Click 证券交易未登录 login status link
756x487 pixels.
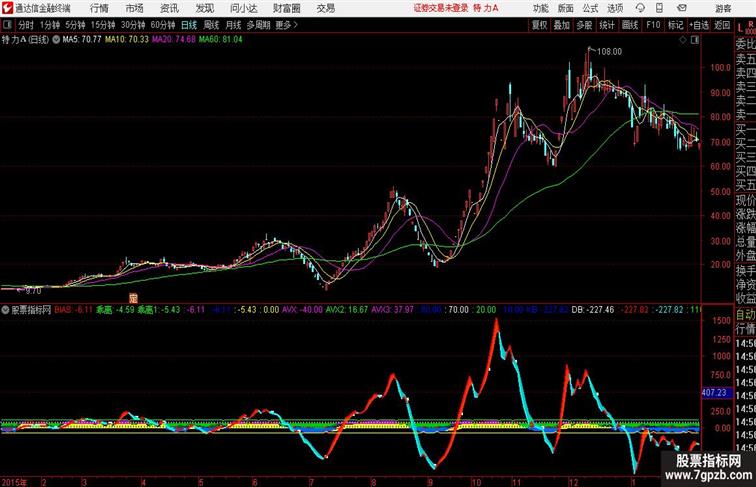441,8
